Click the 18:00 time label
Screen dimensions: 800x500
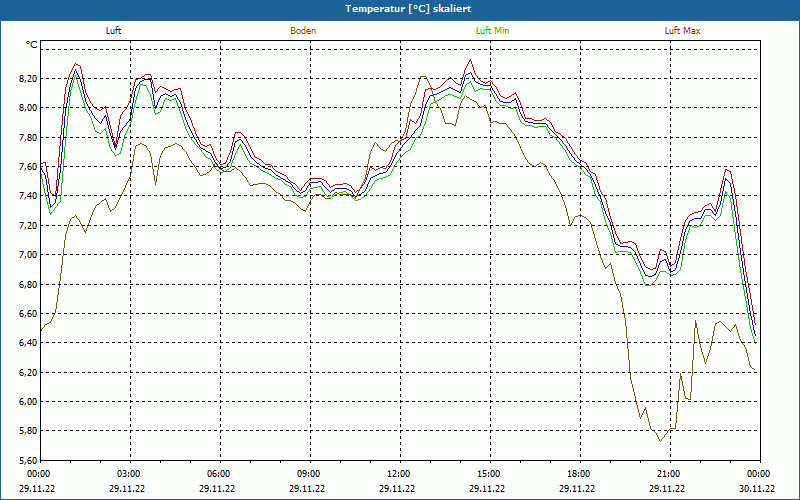click(577, 474)
